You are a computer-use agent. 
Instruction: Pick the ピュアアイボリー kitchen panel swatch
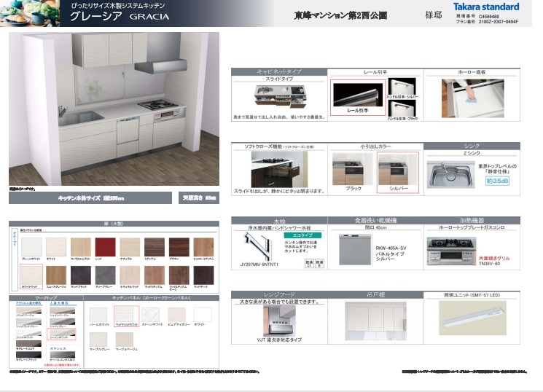pos(177,315)
